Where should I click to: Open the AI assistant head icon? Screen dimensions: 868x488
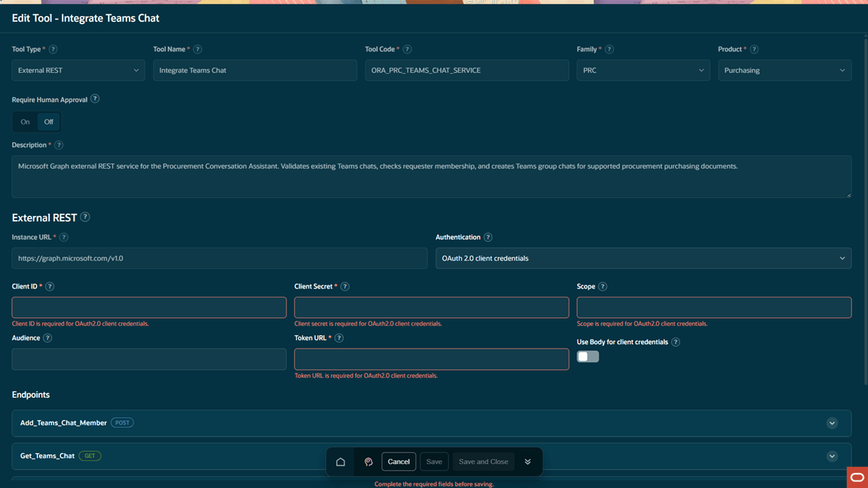click(x=368, y=462)
